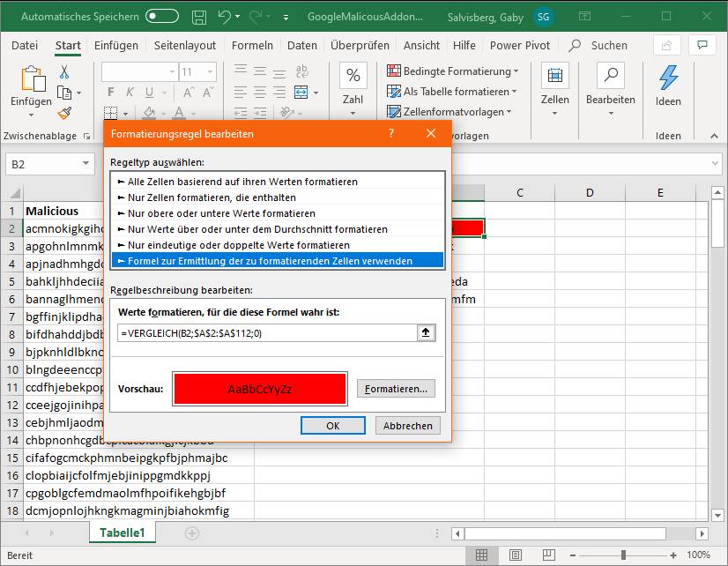Click the zoom slider in status bar
728x566 pixels.
point(623,555)
